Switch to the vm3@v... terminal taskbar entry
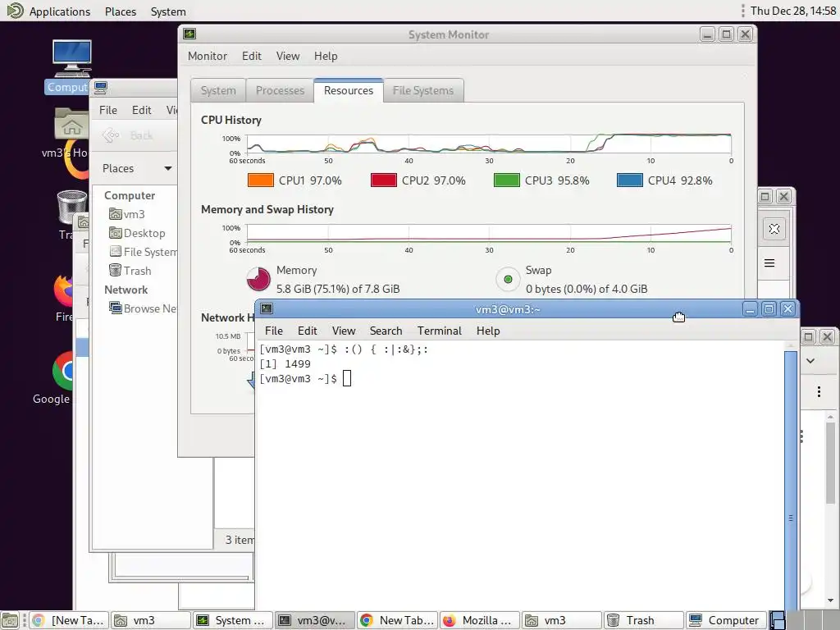 314,620
